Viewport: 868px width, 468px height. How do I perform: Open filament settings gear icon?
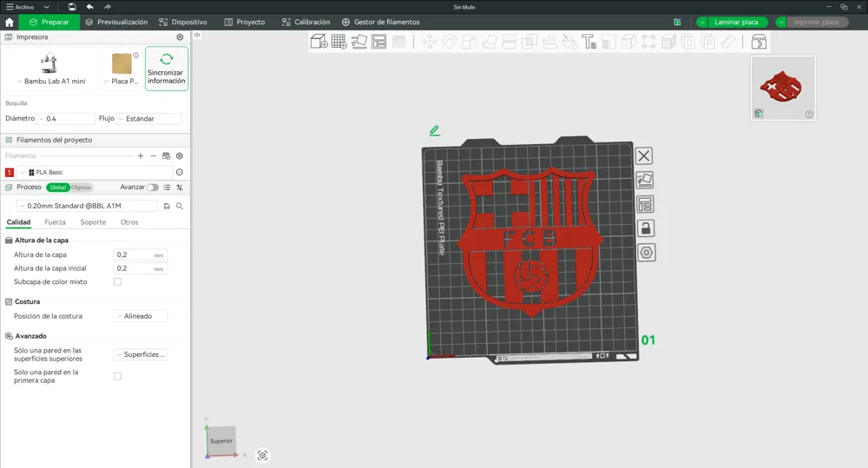tap(180, 156)
